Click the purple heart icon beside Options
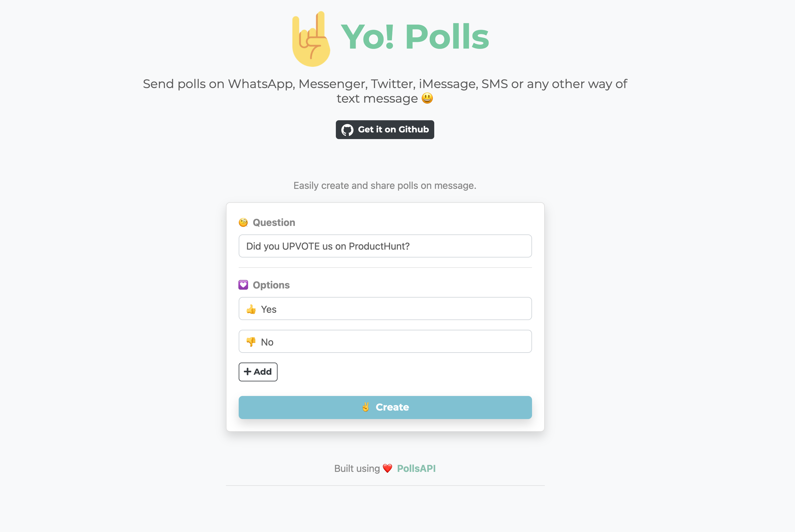The image size is (795, 532). [243, 285]
